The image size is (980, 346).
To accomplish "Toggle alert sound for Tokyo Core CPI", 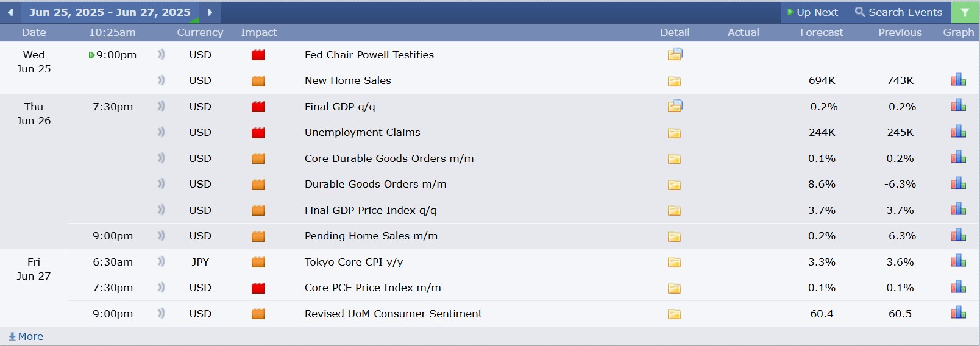I will pos(161,261).
